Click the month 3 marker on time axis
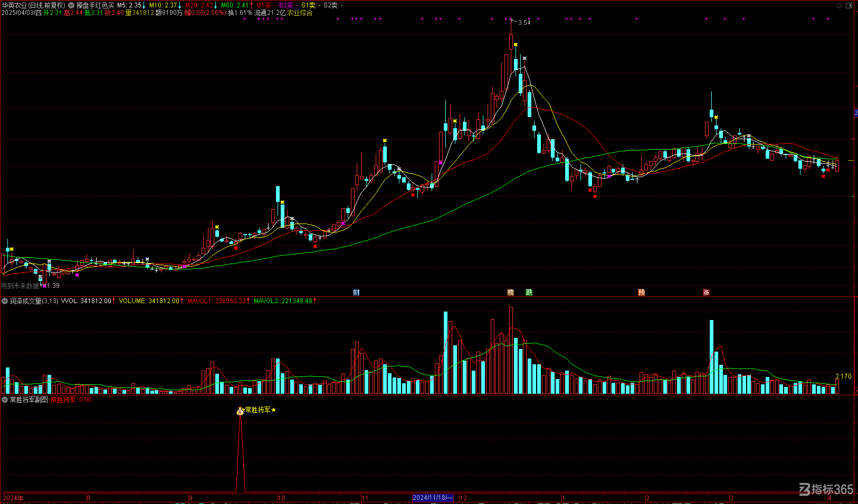858x504 pixels. pyautogui.click(x=731, y=498)
